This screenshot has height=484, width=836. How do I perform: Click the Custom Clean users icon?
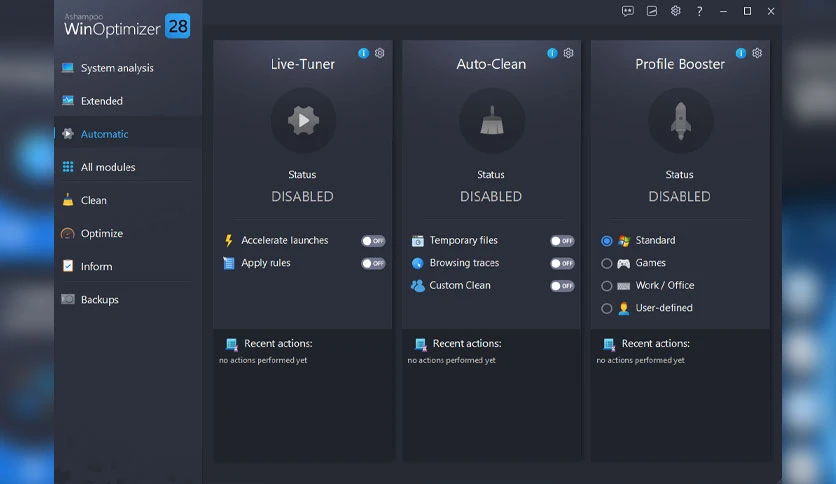pos(417,286)
